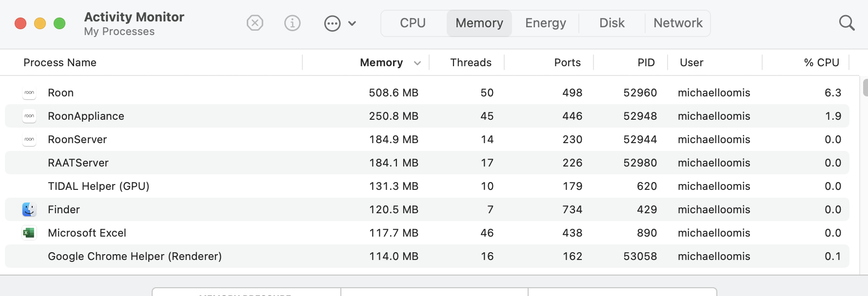Click PID 52960 in the Roon row

click(640, 92)
